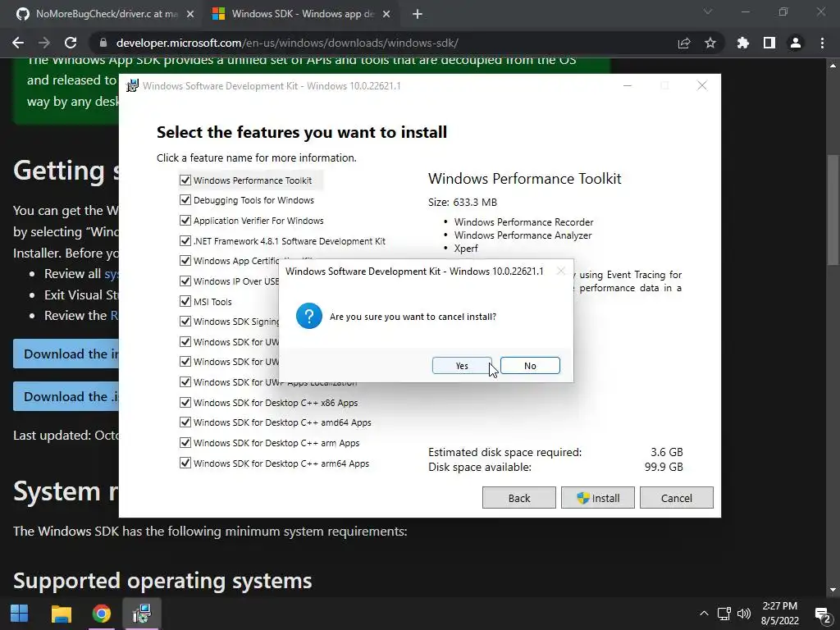The height and width of the screenshot is (630, 840).
Task: Show hidden system tray icons
Action: [x=704, y=614]
